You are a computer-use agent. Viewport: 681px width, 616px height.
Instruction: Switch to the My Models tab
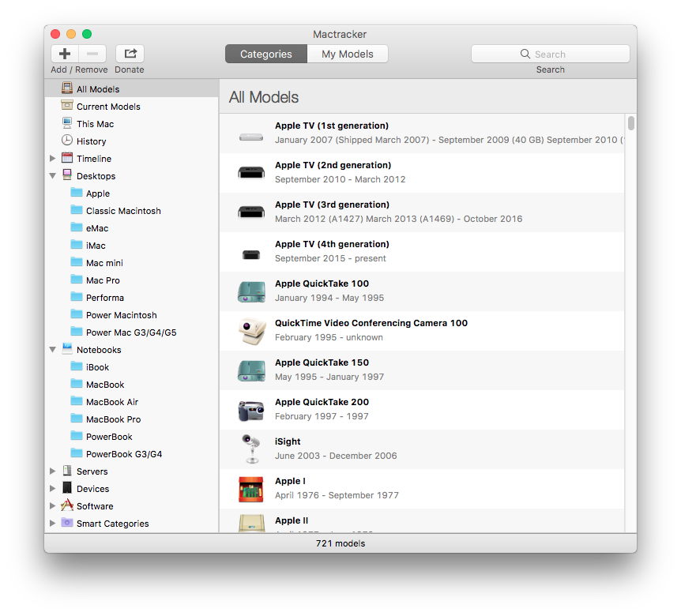349,54
